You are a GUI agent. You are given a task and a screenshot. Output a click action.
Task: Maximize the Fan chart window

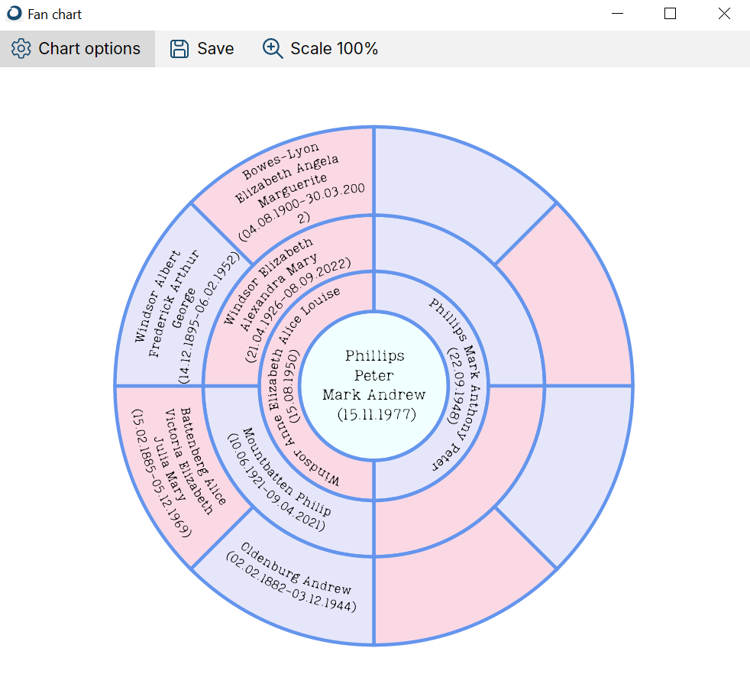pos(670,14)
